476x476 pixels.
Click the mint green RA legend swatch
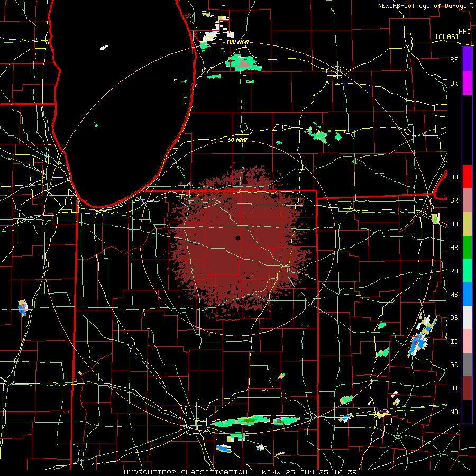[x=467, y=271]
